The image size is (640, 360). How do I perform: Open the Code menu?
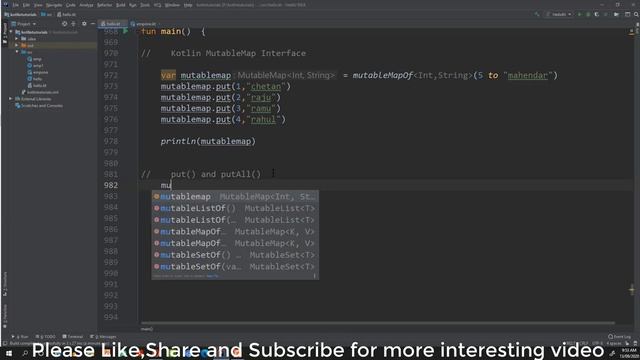(x=71, y=5)
